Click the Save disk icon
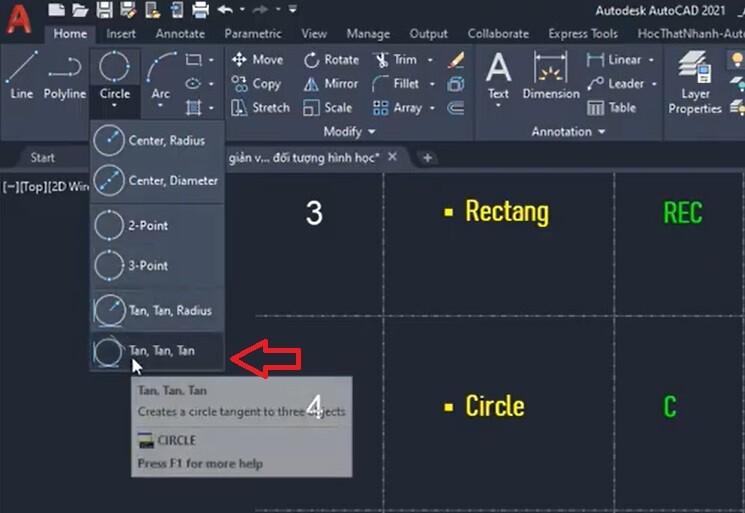This screenshot has width=745, height=513. pyautogui.click(x=104, y=10)
